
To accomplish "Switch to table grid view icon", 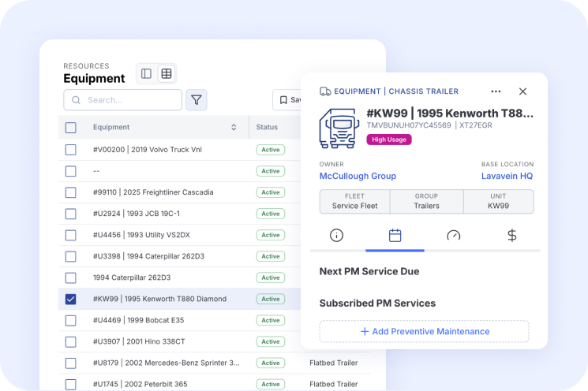I will pyautogui.click(x=167, y=73).
